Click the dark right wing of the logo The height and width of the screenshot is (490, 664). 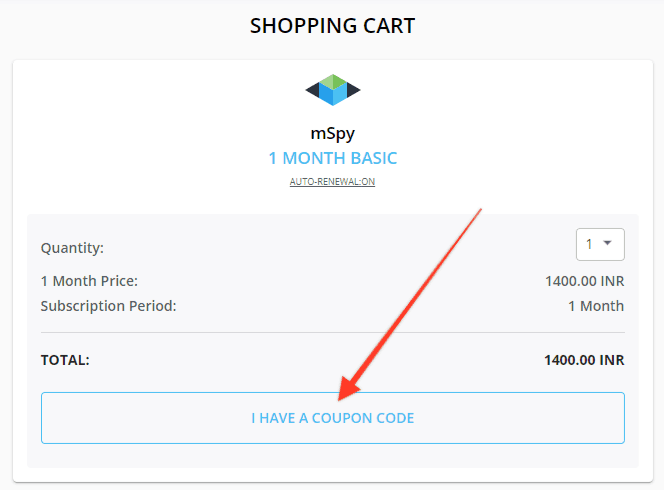[354, 90]
